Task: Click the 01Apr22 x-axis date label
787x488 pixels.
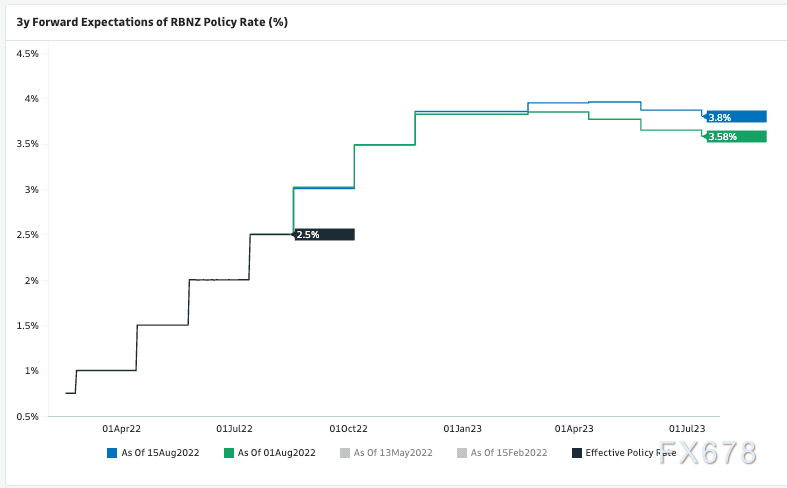Action: tap(121, 425)
